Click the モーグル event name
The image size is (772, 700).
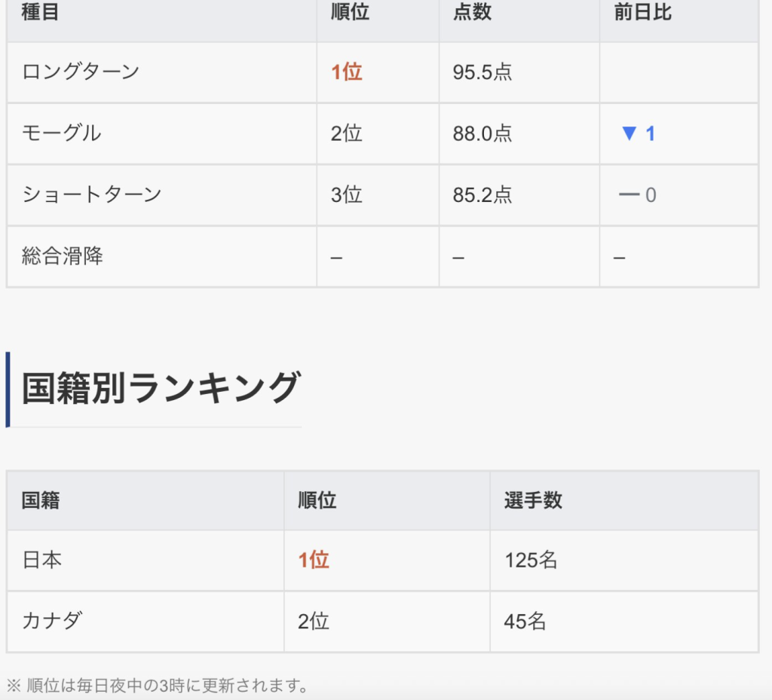[x=62, y=133]
